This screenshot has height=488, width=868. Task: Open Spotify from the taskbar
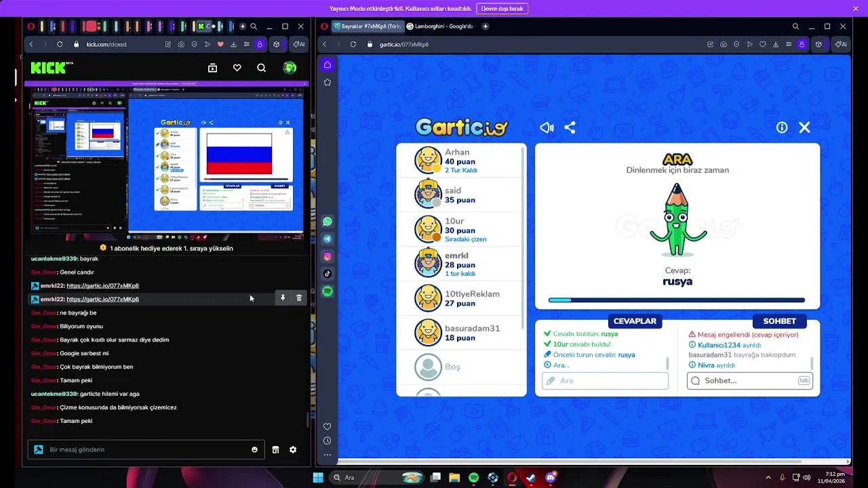(473, 478)
